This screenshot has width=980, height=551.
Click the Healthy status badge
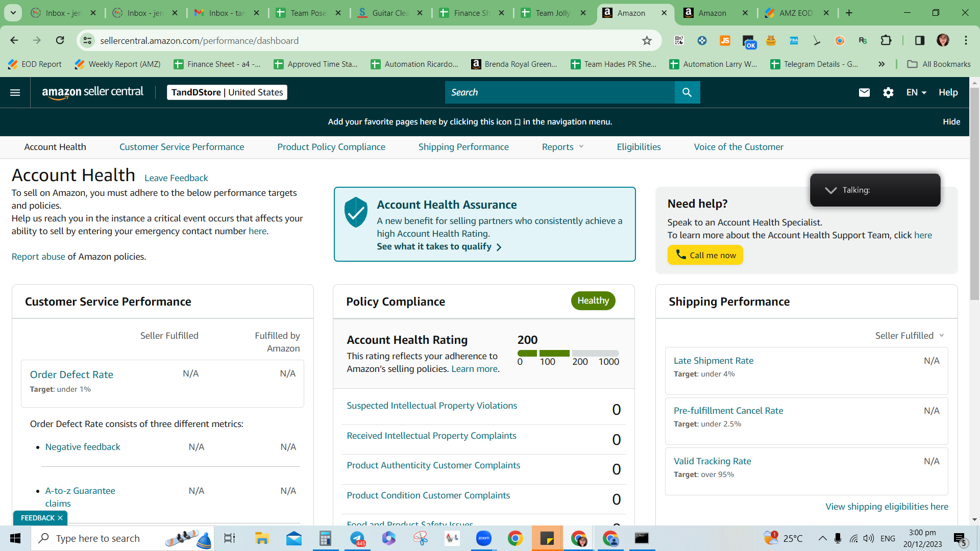point(593,300)
